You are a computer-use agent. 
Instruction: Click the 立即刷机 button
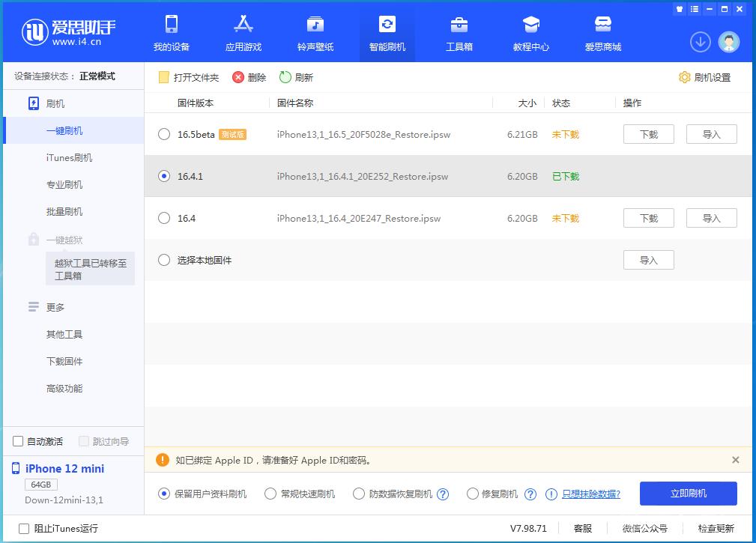pos(688,494)
